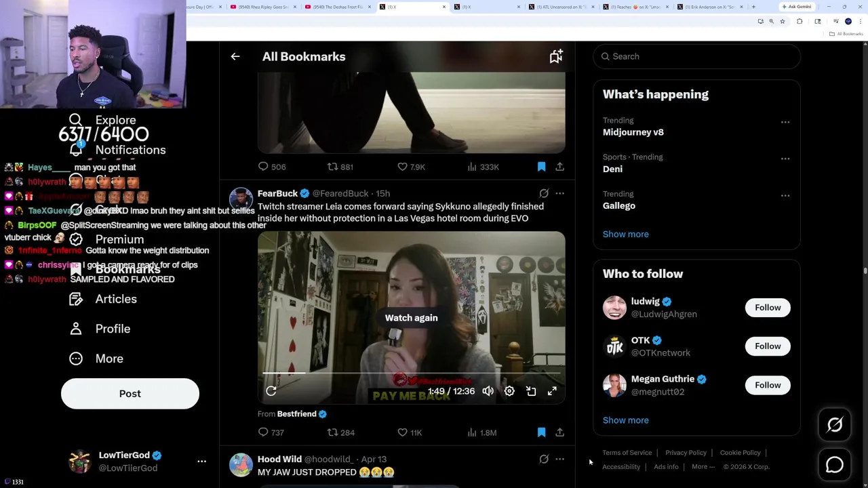This screenshot has width=868, height=488.
Task: Open options for Deni trend
Action: [x=785, y=159]
